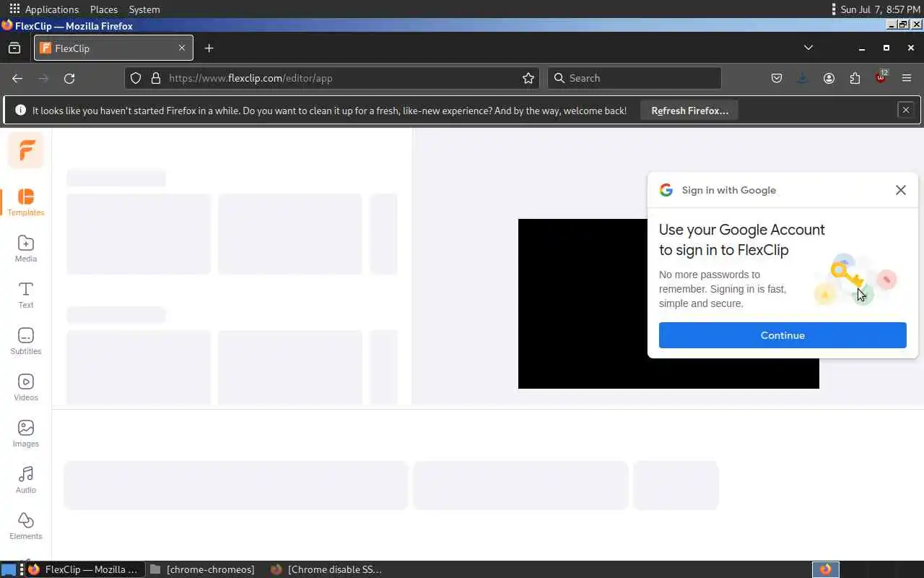
Task: Open the Pocket save icon
Action: (x=777, y=78)
